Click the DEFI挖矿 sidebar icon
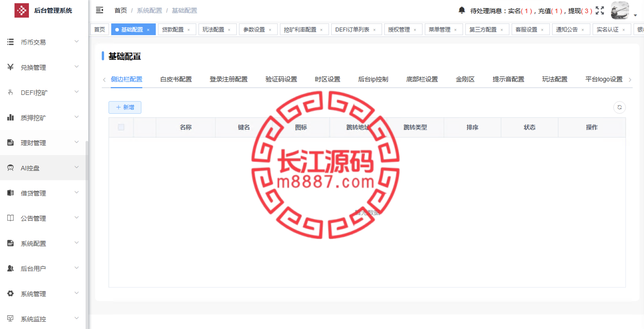The width and height of the screenshot is (644, 329). (10, 92)
